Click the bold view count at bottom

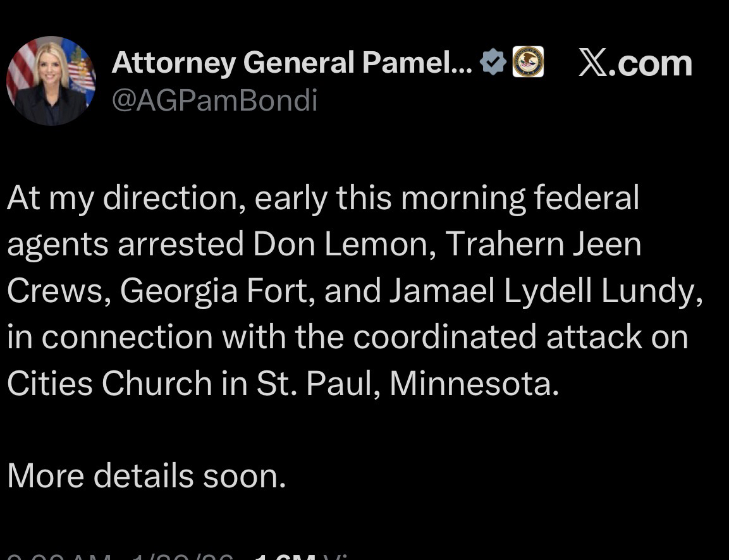pos(285,557)
